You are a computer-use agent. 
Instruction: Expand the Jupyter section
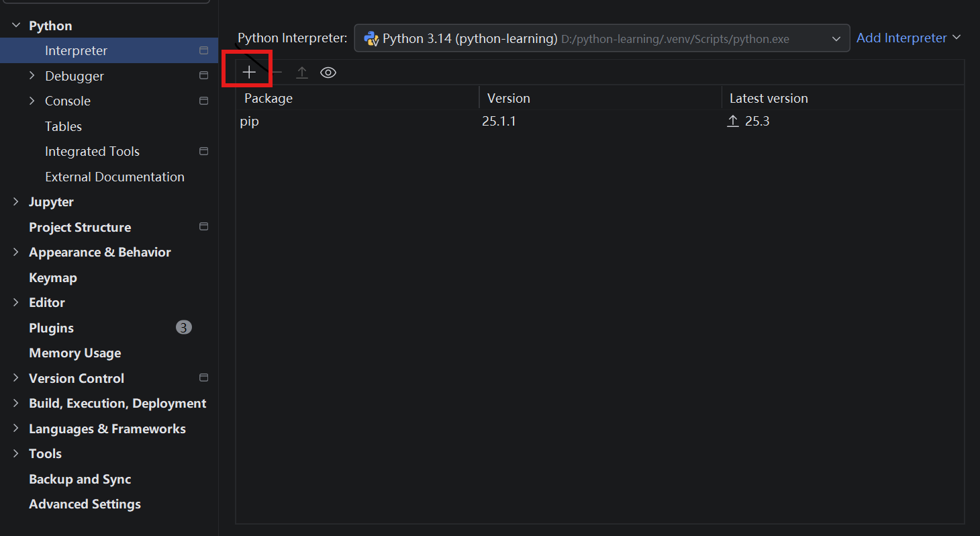(16, 202)
